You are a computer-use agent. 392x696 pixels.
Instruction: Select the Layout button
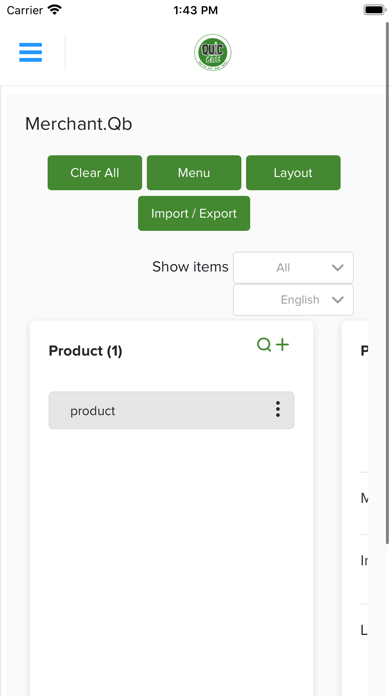pyautogui.click(x=293, y=173)
